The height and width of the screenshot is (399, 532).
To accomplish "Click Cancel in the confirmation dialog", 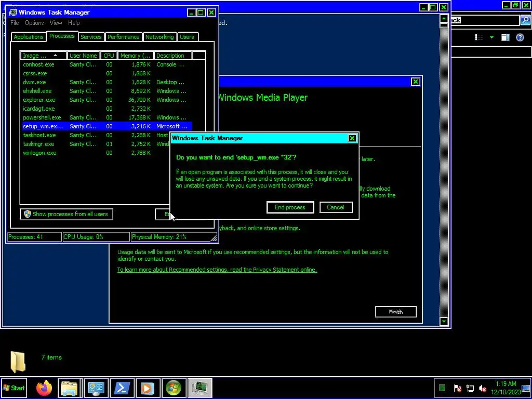I will coord(336,207).
